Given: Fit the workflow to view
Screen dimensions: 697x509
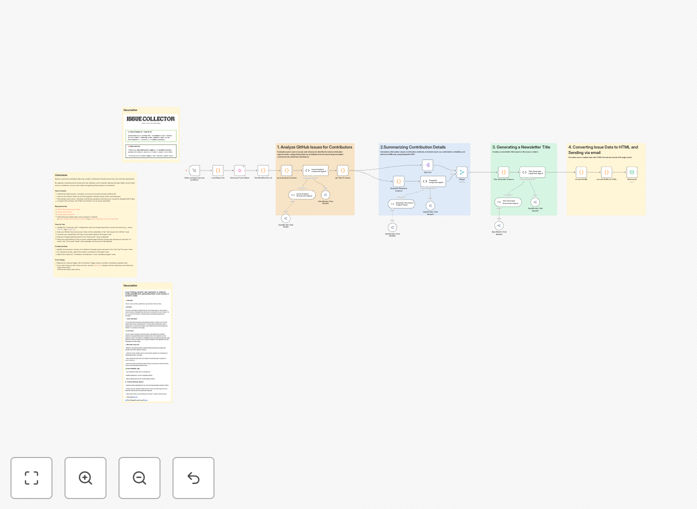Looking at the screenshot, I should (31, 478).
